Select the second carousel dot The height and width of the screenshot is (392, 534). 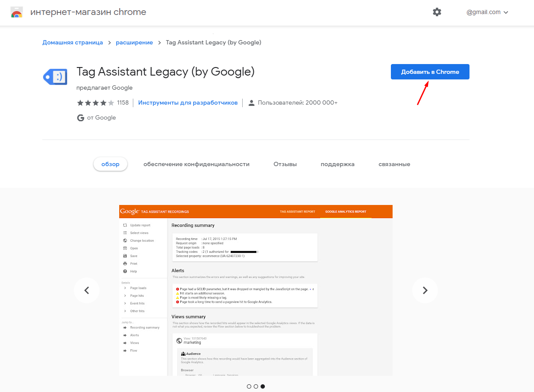point(256,386)
